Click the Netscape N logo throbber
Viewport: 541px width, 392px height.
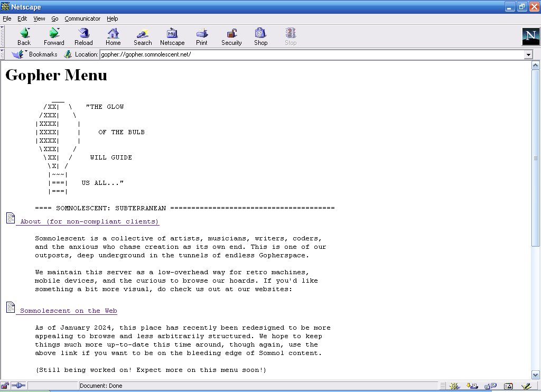click(530, 36)
